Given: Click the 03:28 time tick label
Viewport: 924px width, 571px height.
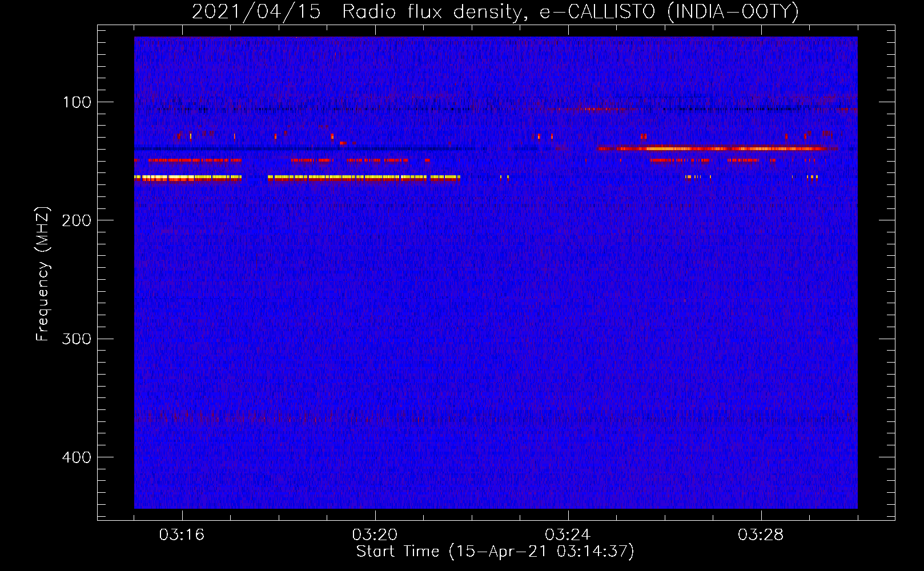Looking at the screenshot, I should tap(761, 535).
